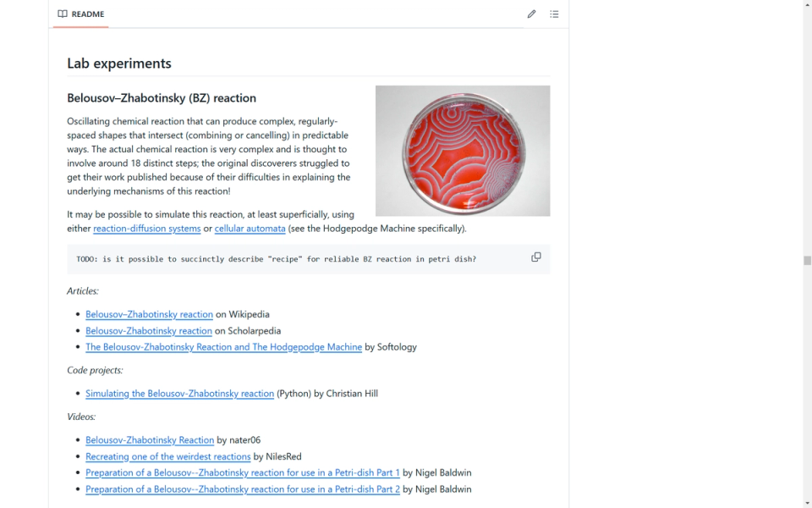Open the reaction-diffusion systems link
The image size is (812, 508).
pyautogui.click(x=147, y=229)
